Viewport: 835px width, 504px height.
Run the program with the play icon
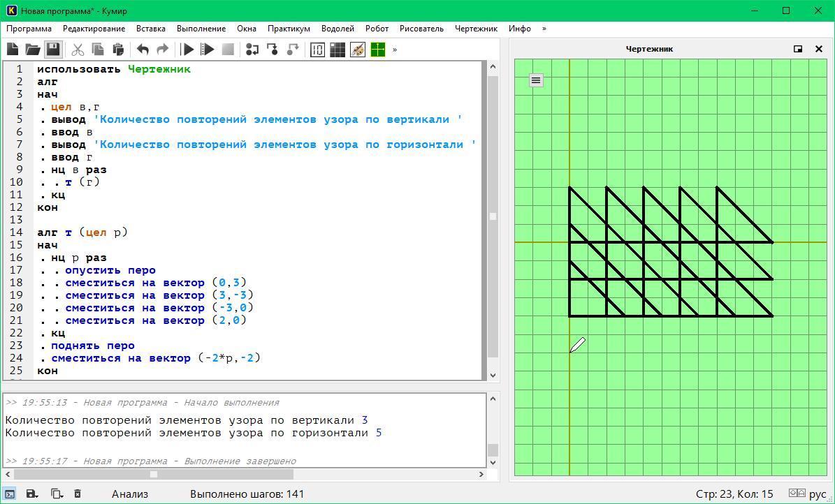tap(187, 50)
